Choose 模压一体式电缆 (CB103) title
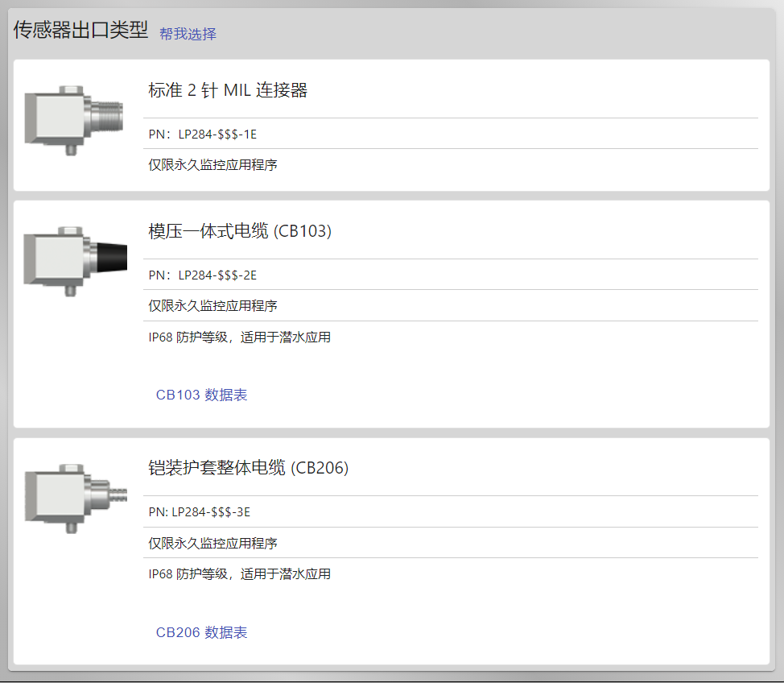The width and height of the screenshot is (784, 683). (x=240, y=231)
